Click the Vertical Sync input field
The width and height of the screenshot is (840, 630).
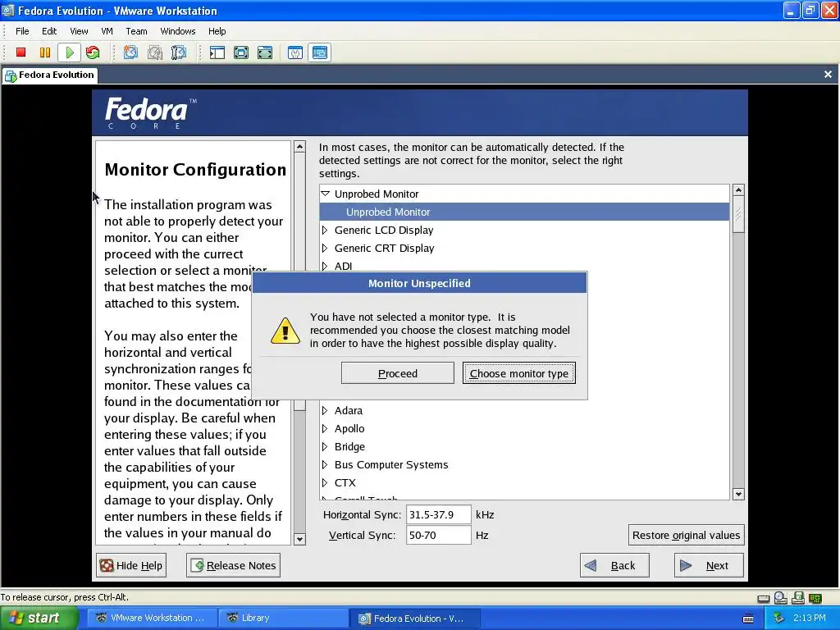pyautogui.click(x=439, y=535)
